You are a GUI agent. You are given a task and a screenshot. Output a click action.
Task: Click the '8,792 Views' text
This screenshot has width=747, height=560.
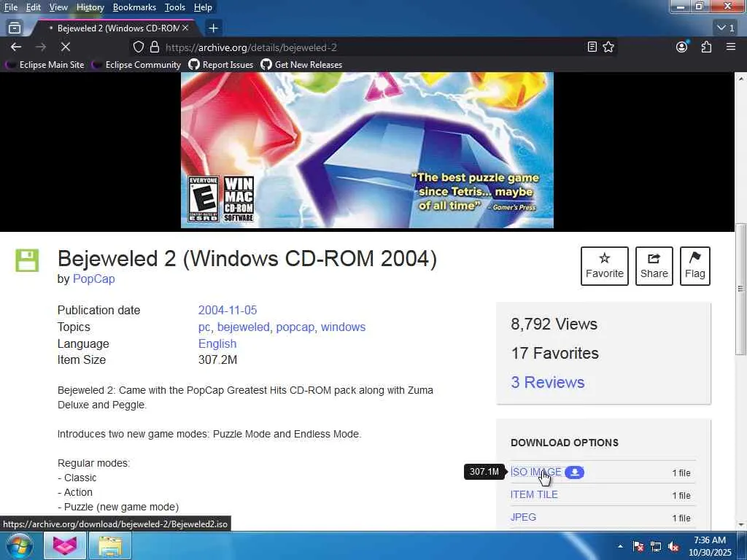pyautogui.click(x=554, y=324)
